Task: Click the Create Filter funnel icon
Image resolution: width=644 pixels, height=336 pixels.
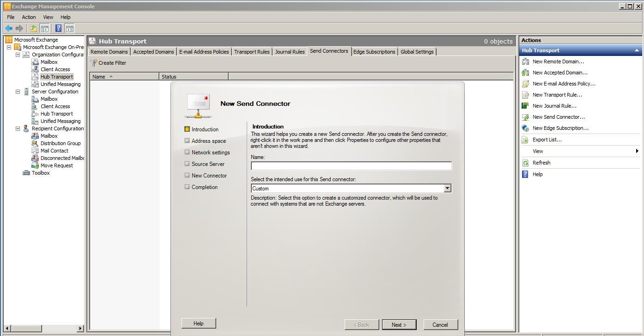Action: tap(94, 63)
